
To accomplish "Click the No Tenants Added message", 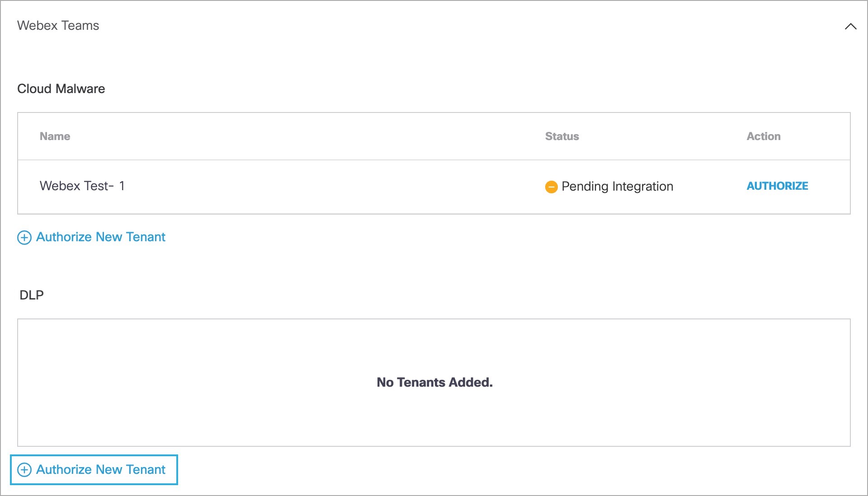I will click(x=434, y=383).
